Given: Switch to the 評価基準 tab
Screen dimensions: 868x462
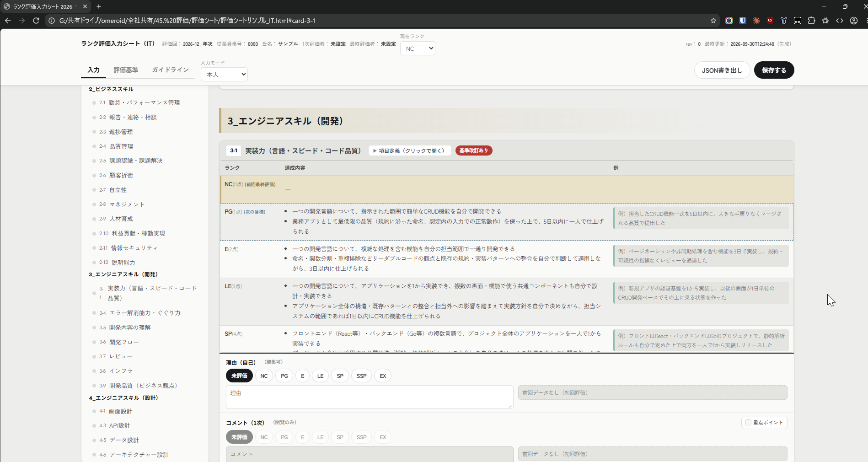Looking at the screenshot, I should pyautogui.click(x=126, y=70).
